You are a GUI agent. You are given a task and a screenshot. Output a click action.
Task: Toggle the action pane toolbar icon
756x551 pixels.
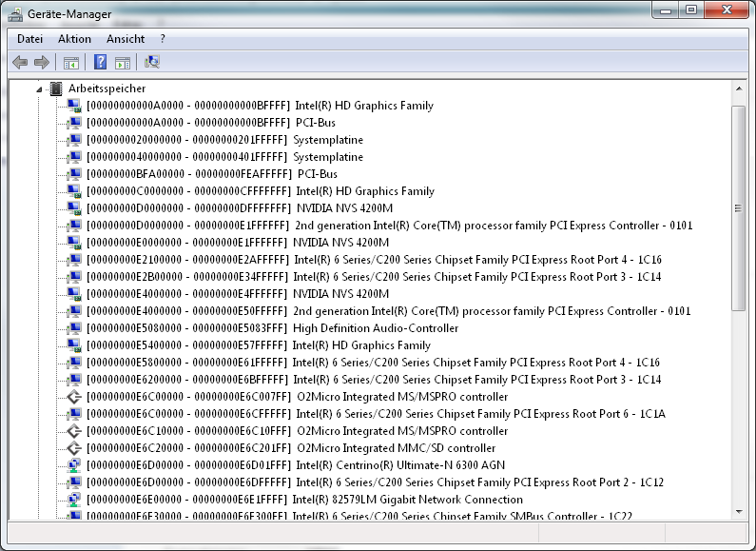(123, 62)
